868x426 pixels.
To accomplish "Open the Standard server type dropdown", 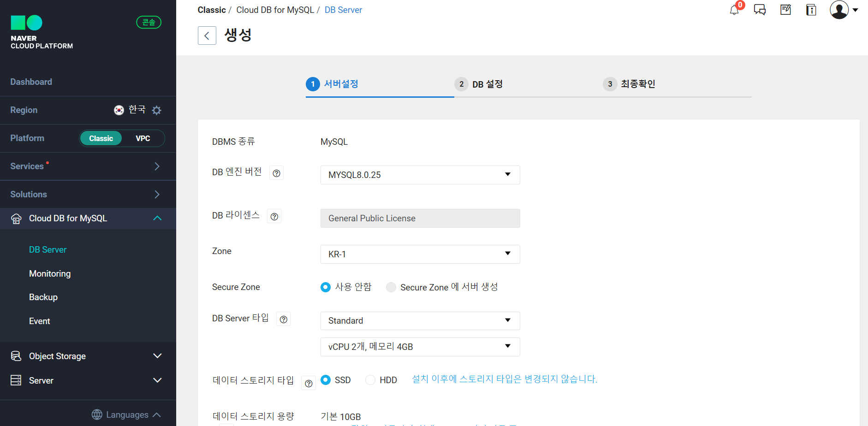I will [x=420, y=321].
